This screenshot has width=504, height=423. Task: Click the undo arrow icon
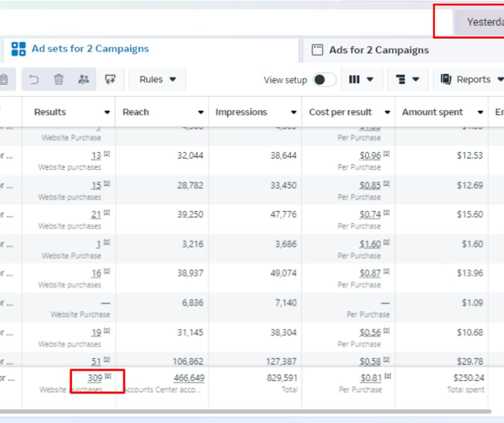(34, 79)
